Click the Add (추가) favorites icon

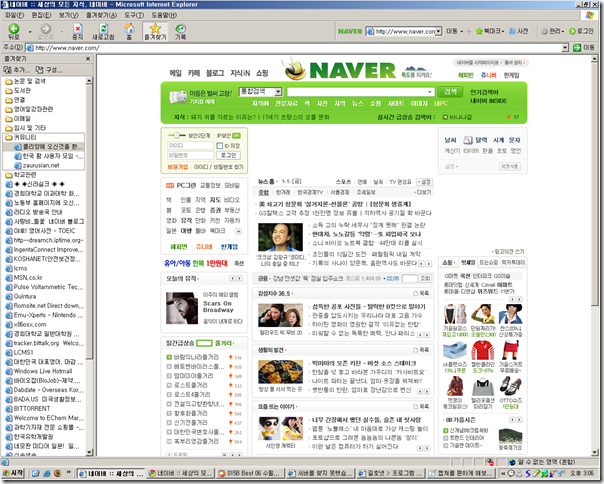point(8,70)
